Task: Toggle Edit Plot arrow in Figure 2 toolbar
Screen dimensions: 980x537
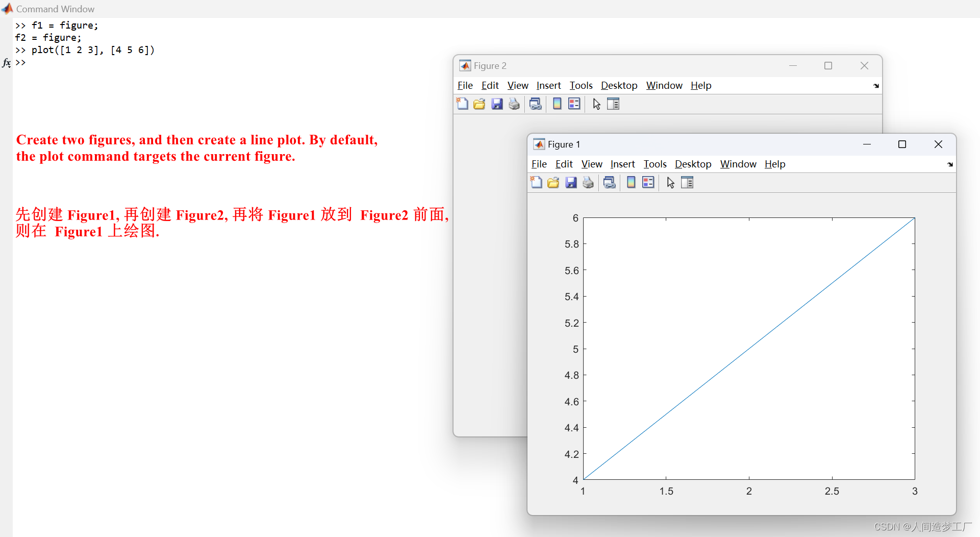Action: [596, 104]
